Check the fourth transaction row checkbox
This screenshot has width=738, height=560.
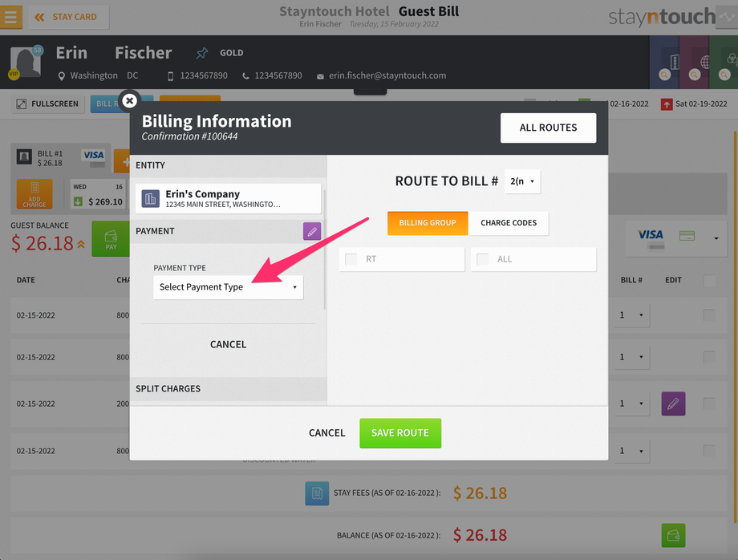coord(709,451)
